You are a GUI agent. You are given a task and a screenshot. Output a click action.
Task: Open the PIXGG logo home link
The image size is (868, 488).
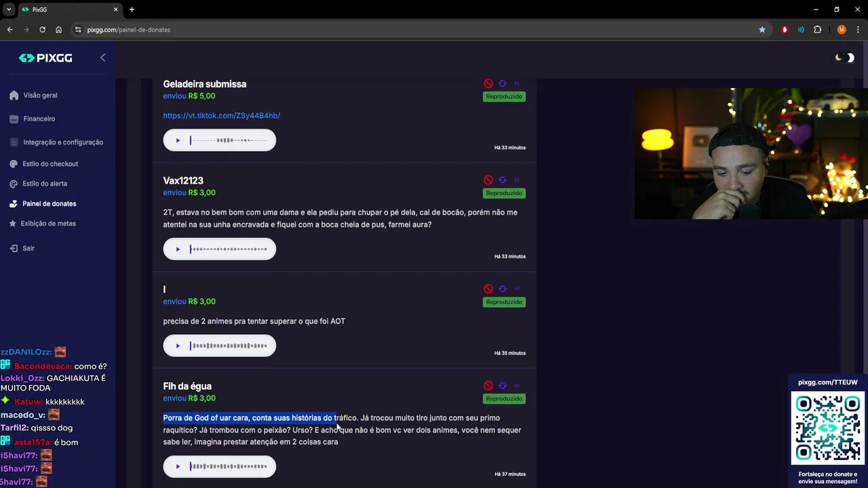click(x=45, y=58)
